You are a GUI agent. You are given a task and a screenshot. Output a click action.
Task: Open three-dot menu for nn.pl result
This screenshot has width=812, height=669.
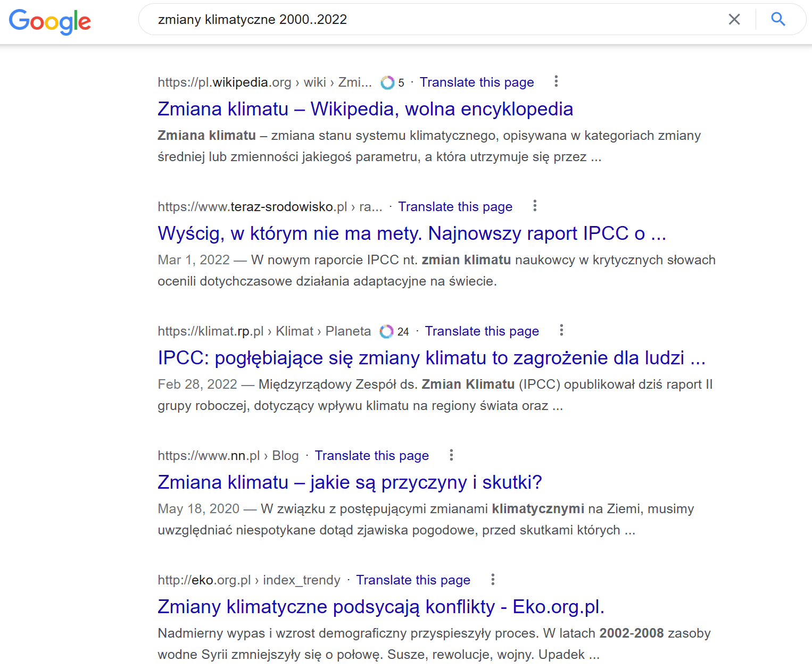pyautogui.click(x=451, y=455)
